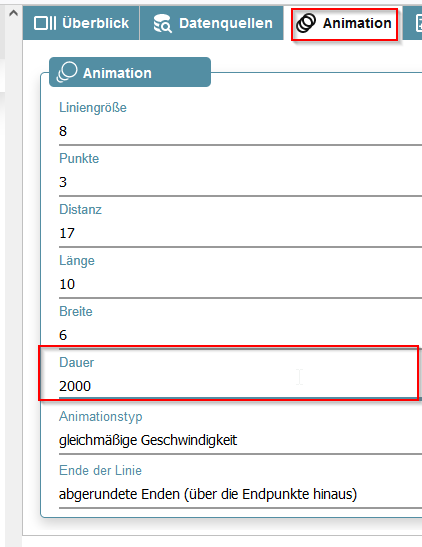Click the Animationstyp label text
The image size is (422, 547).
coord(101,417)
